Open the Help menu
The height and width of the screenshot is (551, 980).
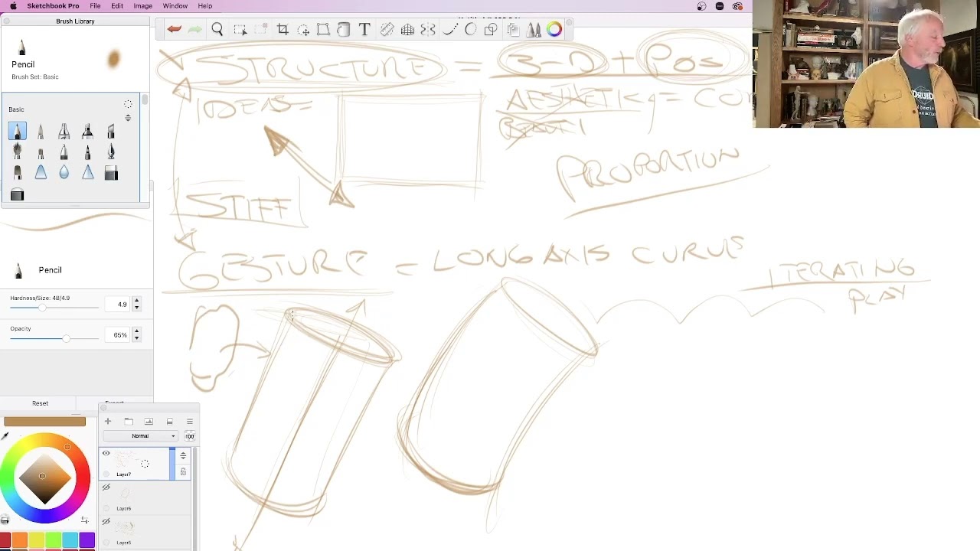(x=205, y=6)
